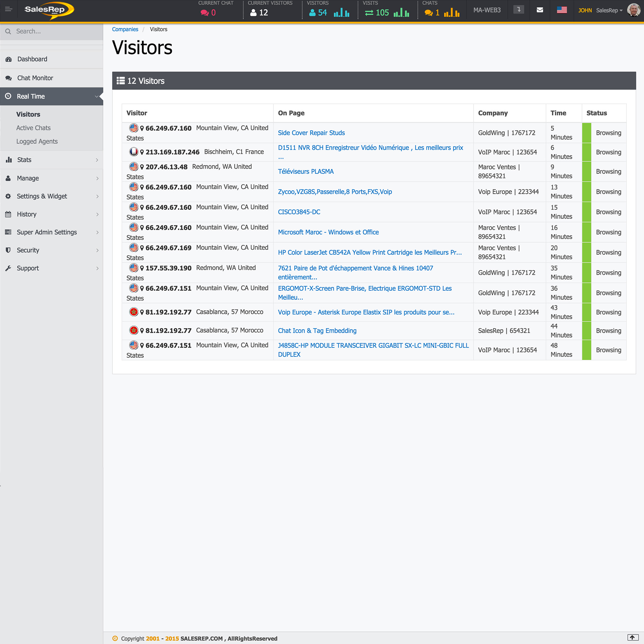Viewport: 644px width, 644px height.
Task: Open Logged Agents submenu item
Action: click(37, 141)
